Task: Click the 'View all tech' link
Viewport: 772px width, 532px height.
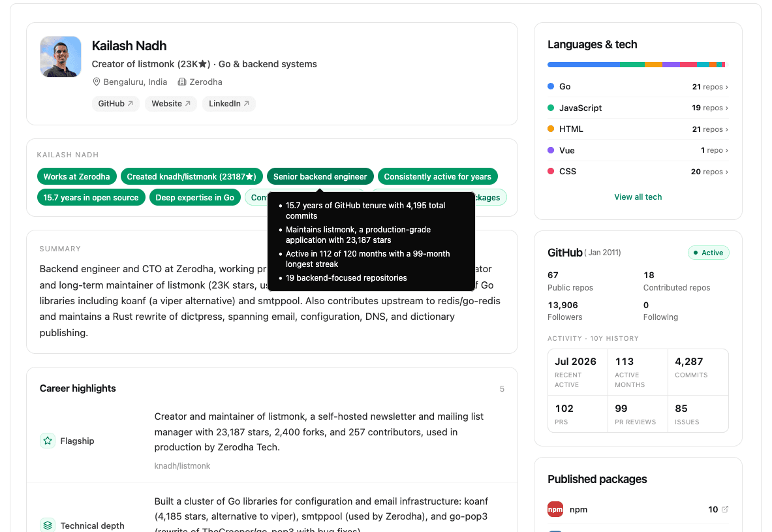Action: (638, 197)
